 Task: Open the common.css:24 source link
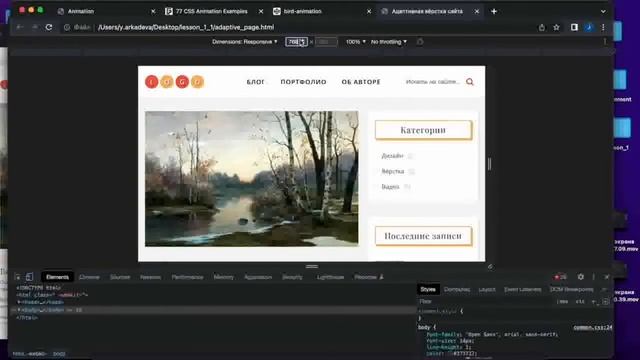tap(593, 327)
